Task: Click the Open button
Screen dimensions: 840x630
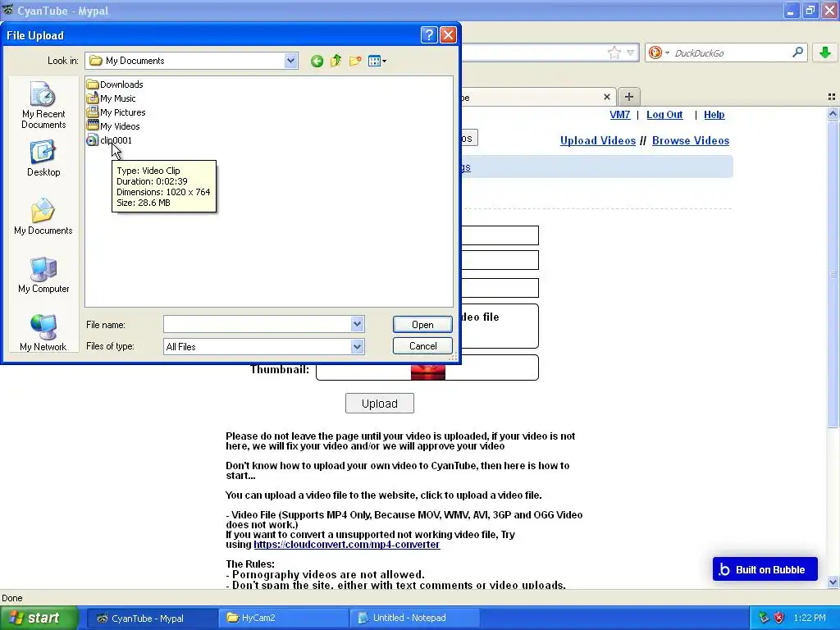Action: [x=422, y=325]
